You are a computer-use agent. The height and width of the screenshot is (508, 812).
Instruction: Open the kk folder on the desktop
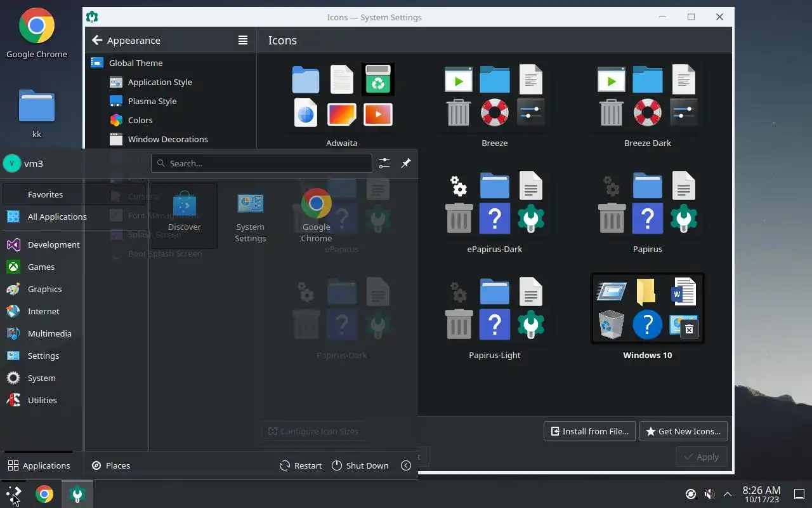click(x=37, y=113)
